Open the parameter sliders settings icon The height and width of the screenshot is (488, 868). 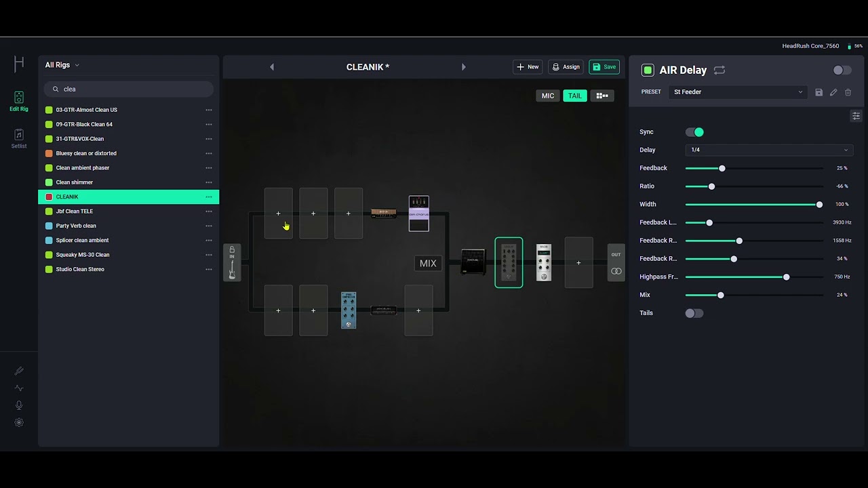pyautogui.click(x=856, y=116)
